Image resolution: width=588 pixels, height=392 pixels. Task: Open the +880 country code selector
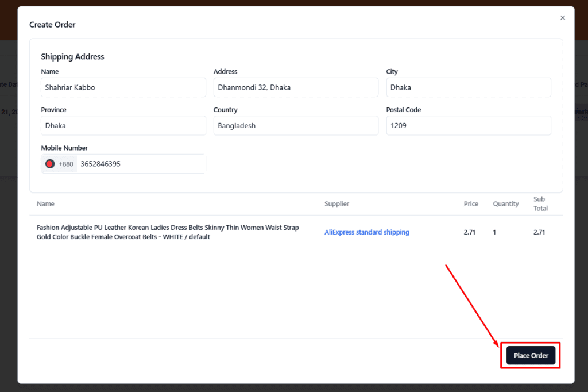(x=59, y=164)
